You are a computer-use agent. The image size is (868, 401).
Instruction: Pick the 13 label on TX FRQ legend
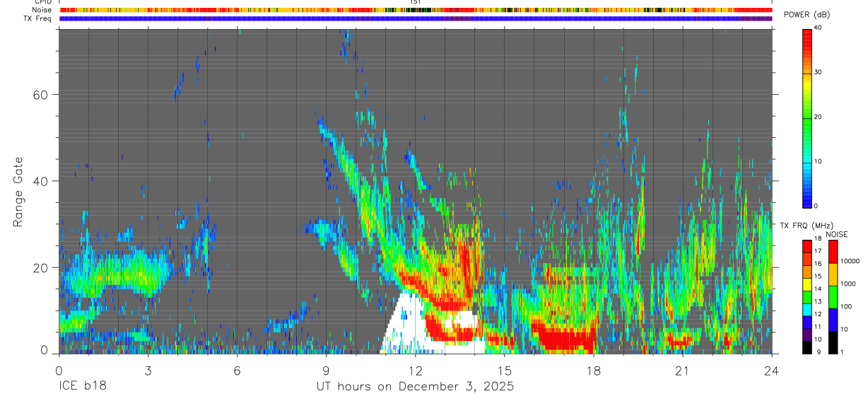coord(816,301)
